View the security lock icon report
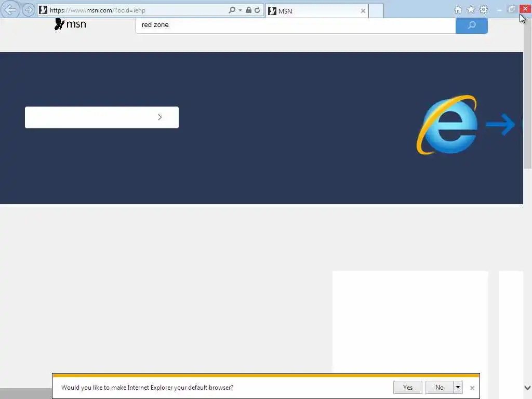532x399 pixels. click(x=249, y=10)
